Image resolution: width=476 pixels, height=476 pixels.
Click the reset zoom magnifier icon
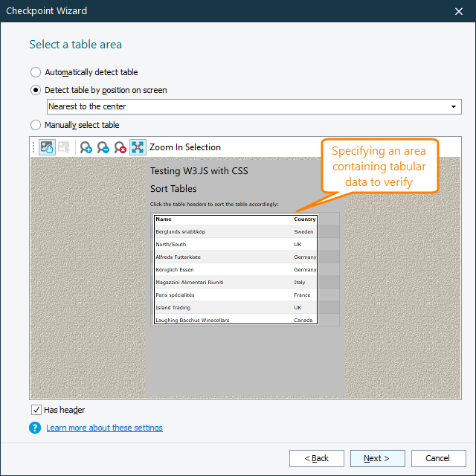[x=120, y=147]
